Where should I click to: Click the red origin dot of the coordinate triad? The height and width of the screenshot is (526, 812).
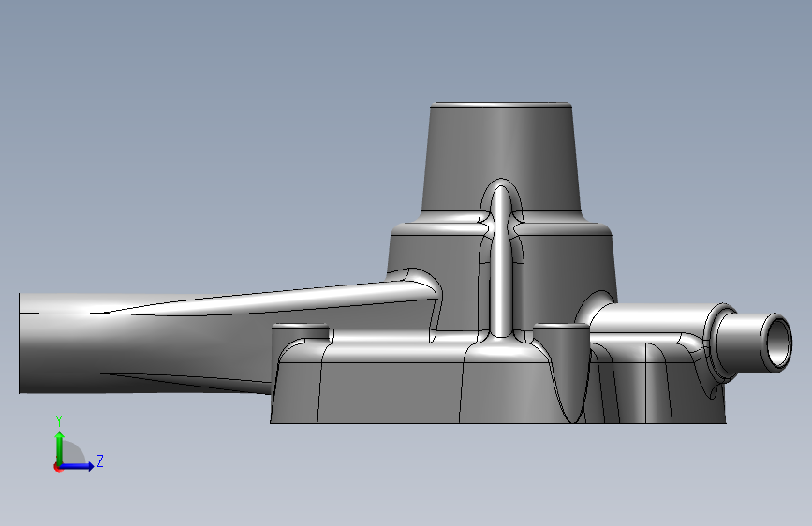click(x=57, y=467)
